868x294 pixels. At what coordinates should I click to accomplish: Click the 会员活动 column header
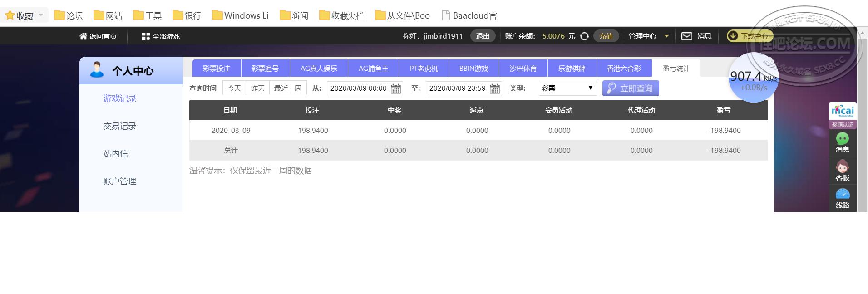point(559,110)
